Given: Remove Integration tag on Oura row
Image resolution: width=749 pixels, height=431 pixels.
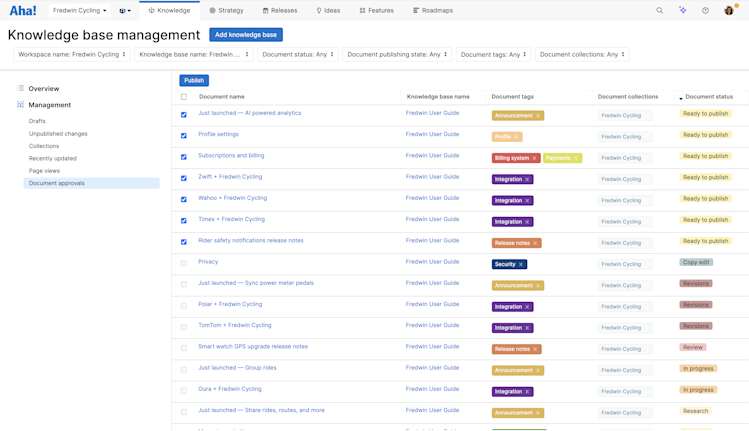Looking at the screenshot, I should pyautogui.click(x=527, y=391).
